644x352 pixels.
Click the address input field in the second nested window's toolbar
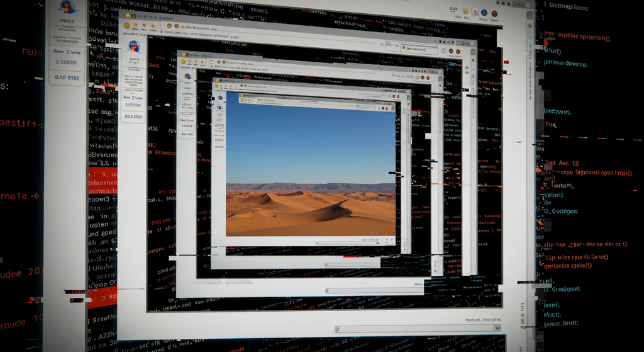click(419, 49)
